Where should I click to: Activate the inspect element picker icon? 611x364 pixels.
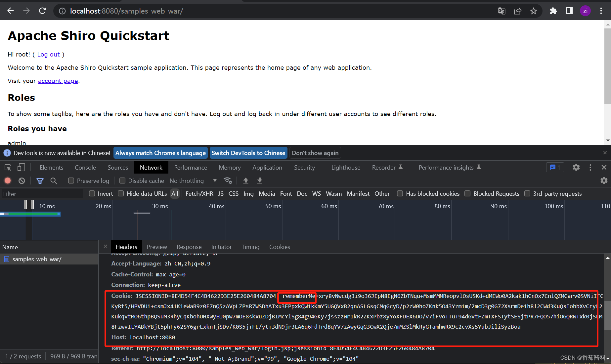pyautogui.click(x=8, y=168)
